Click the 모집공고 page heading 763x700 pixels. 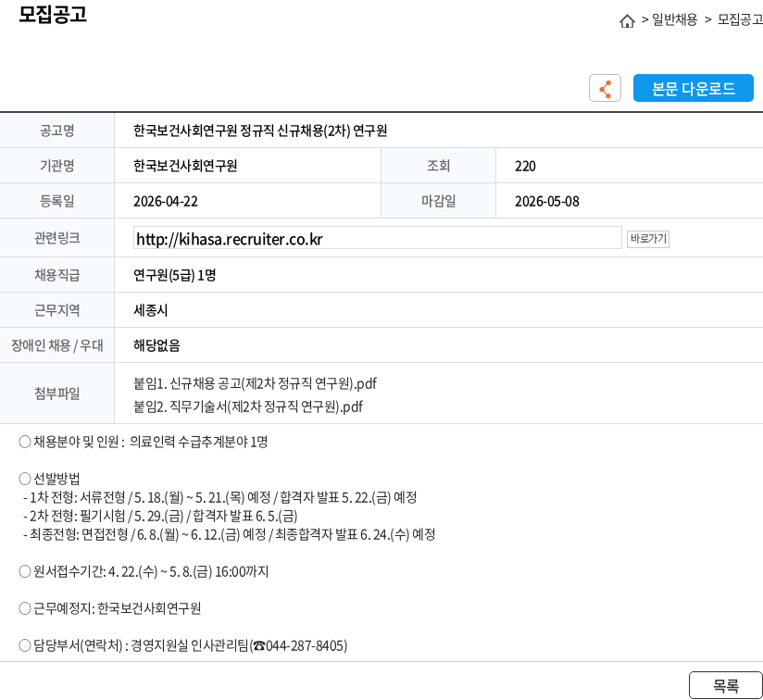pyautogui.click(x=53, y=14)
